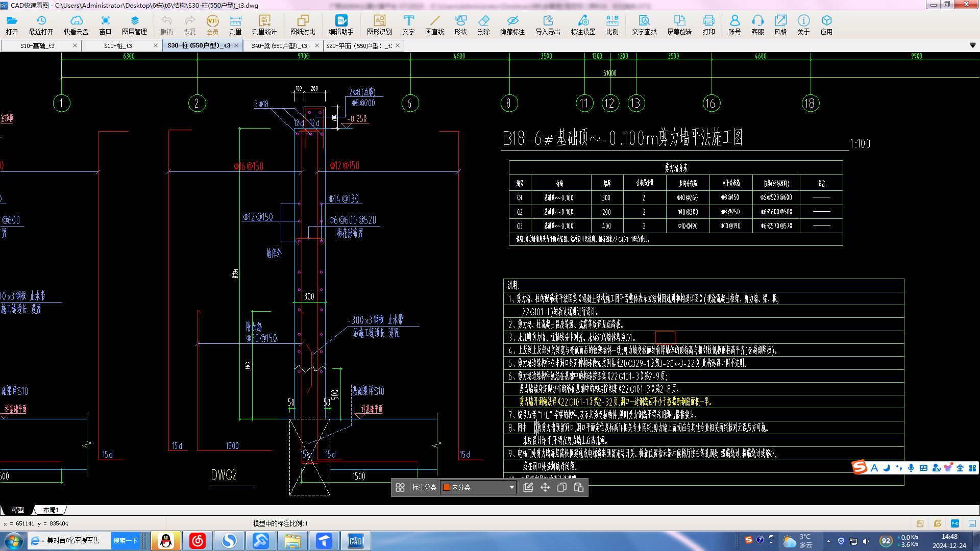Open the 风格 style settings
The width and height of the screenshot is (980, 551).
[x=780, y=24]
